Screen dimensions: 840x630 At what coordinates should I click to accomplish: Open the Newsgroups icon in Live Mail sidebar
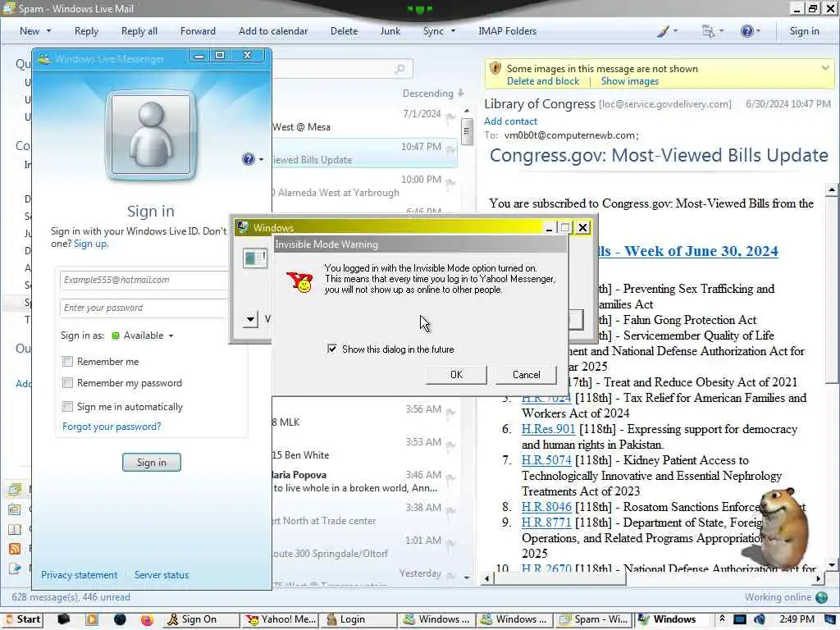[x=15, y=568]
